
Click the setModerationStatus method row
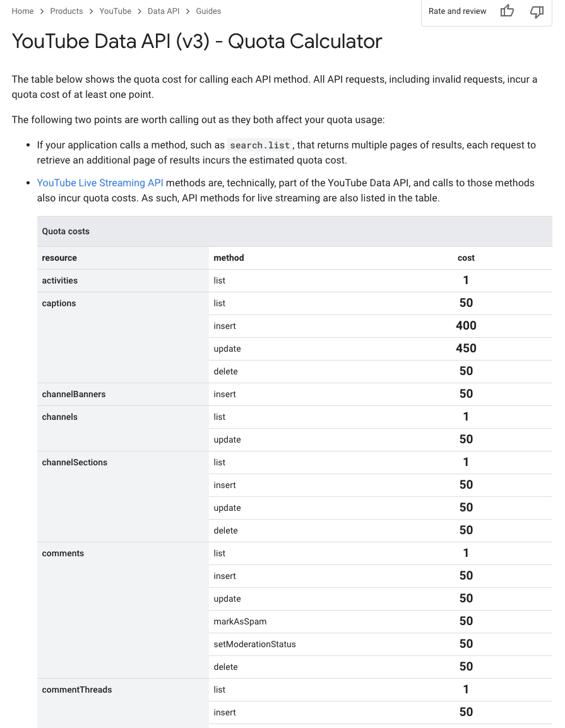pos(254,644)
